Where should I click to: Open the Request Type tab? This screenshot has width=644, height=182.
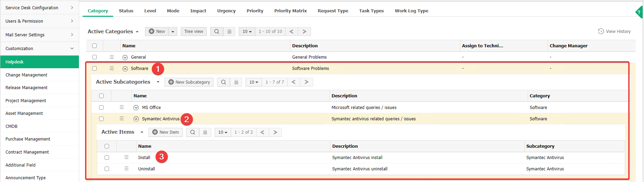(x=333, y=11)
